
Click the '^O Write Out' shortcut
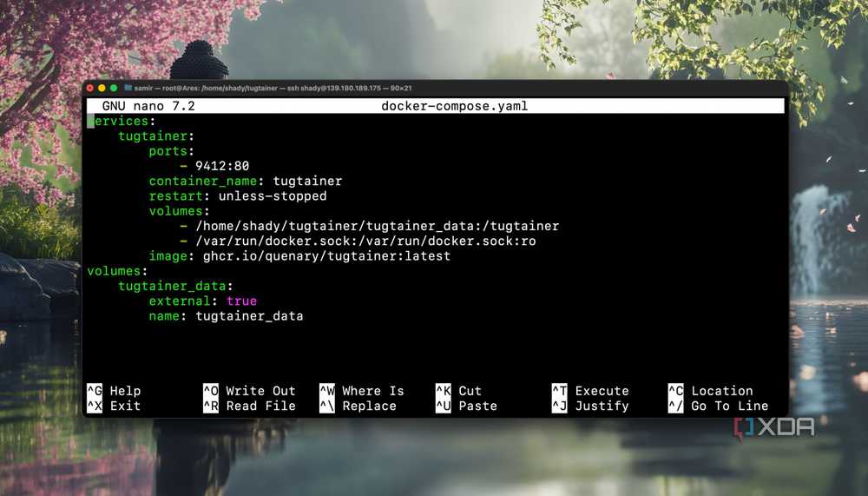click(x=249, y=390)
